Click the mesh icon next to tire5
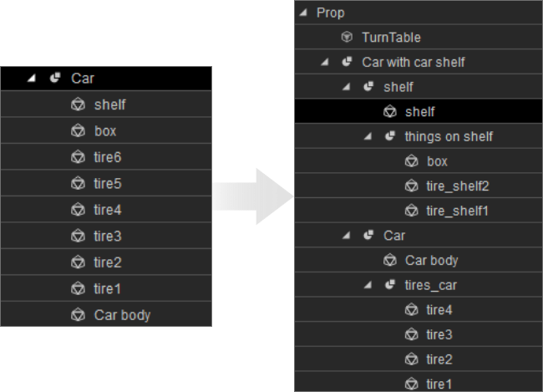Viewport: 543px width, 392px height. pyautogui.click(x=78, y=183)
